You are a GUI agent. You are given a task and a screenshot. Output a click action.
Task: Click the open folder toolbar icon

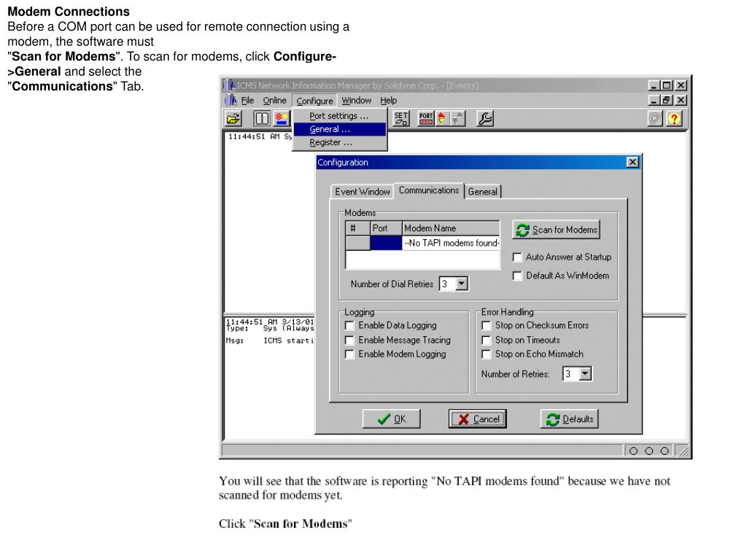tap(233, 119)
